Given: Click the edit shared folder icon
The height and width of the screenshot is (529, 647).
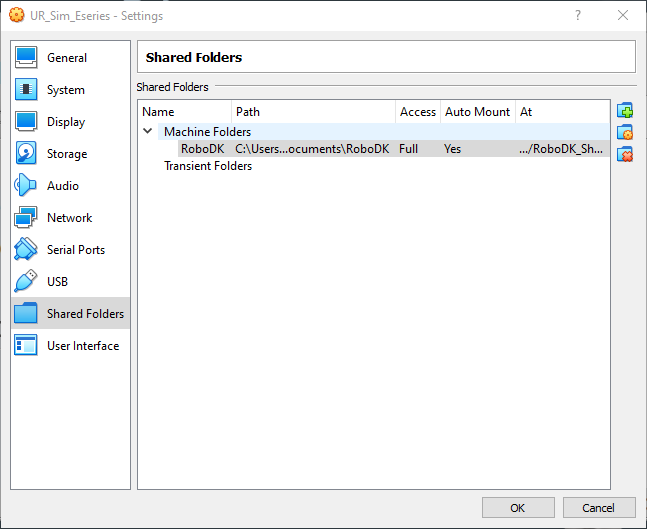Looking at the screenshot, I should click(x=625, y=132).
